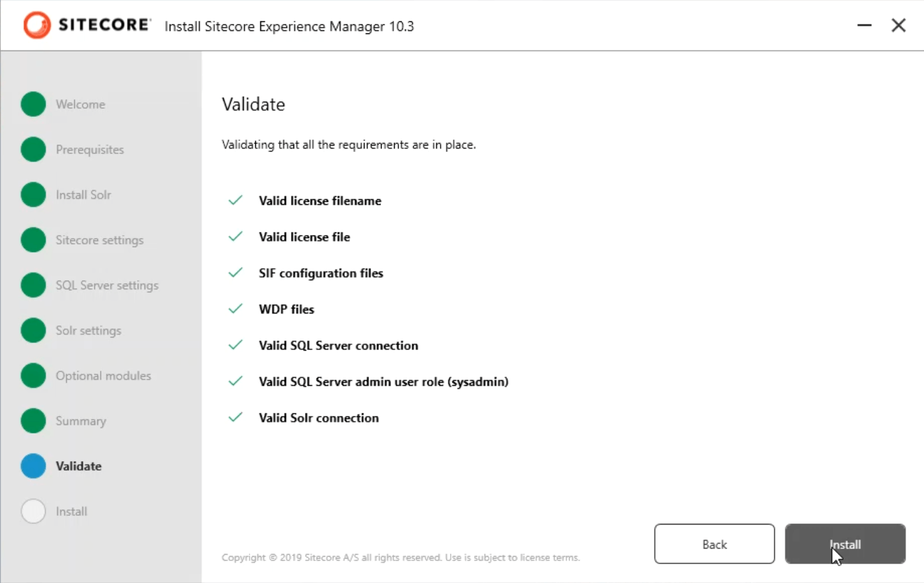Select the Prerequisites step circle icon
This screenshot has width=924, height=583.
33,150
